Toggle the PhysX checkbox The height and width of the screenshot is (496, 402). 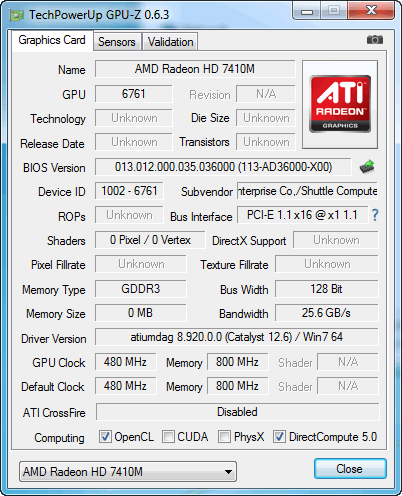[x=224, y=437]
